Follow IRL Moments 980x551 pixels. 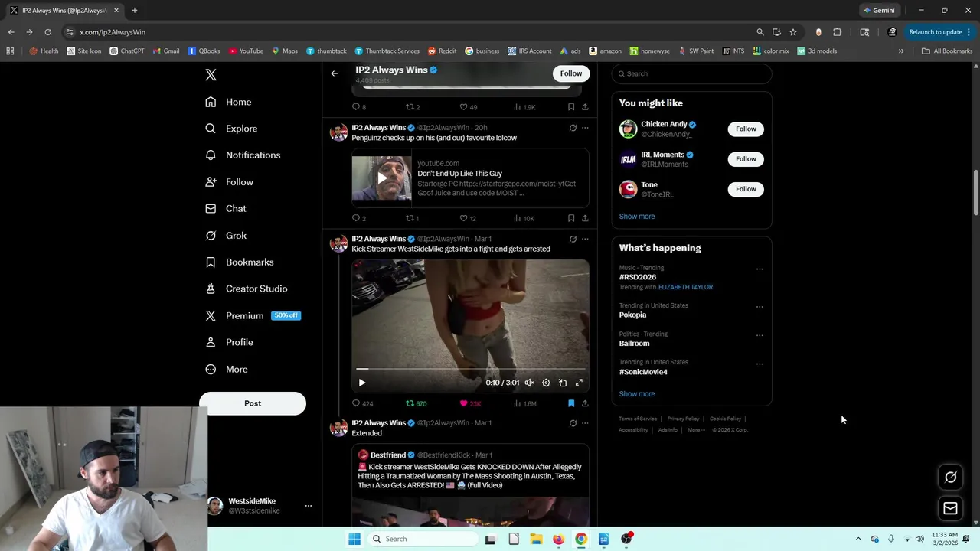746,158
